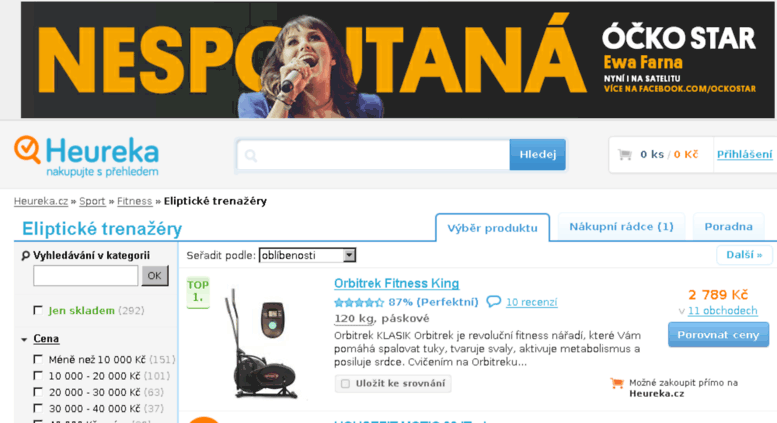Enable the Jen skladem checkbox
Viewport: 777px width, 423px height.
point(38,310)
